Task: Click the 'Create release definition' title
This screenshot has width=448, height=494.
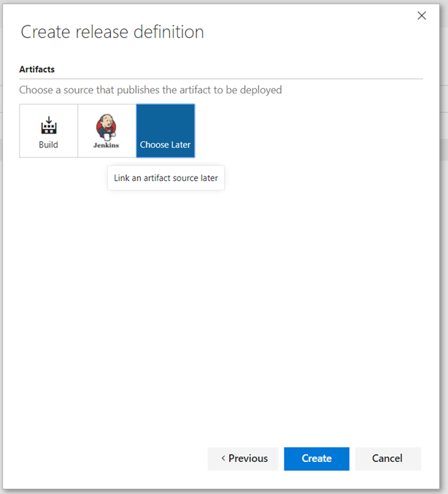Action: pos(112,32)
